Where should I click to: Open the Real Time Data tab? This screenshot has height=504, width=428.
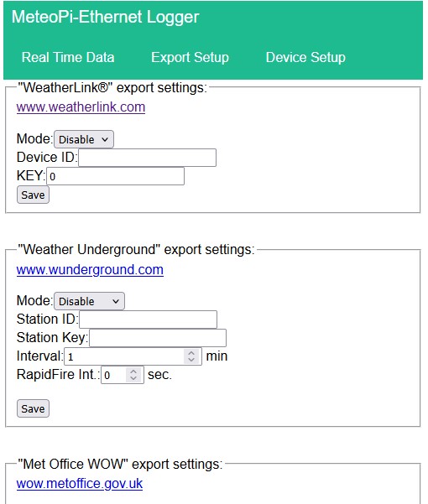click(68, 58)
